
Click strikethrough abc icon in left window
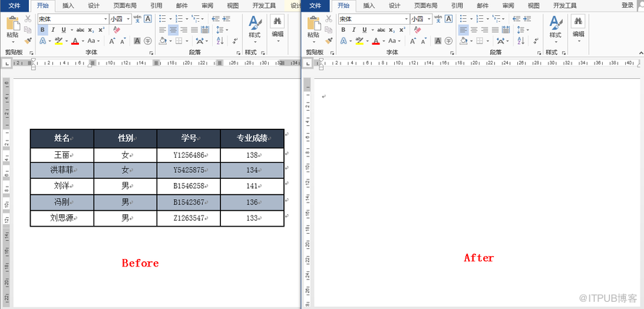[80, 30]
